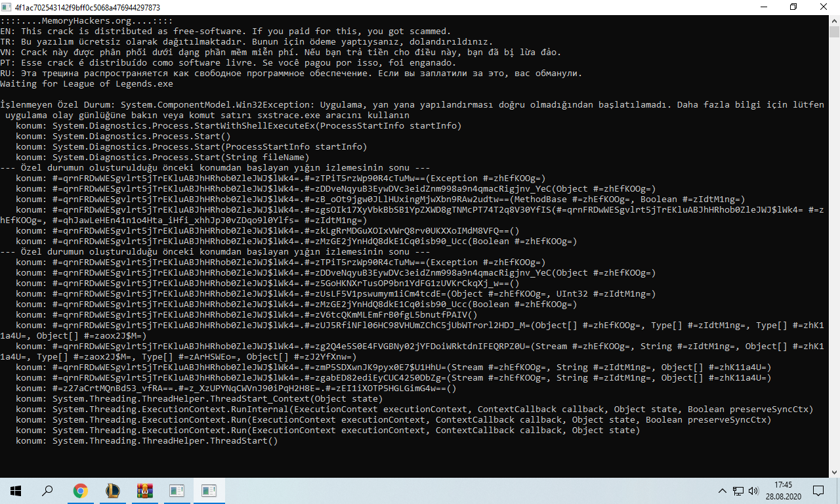Click the line starting with 'EN: This crack'

(226, 31)
